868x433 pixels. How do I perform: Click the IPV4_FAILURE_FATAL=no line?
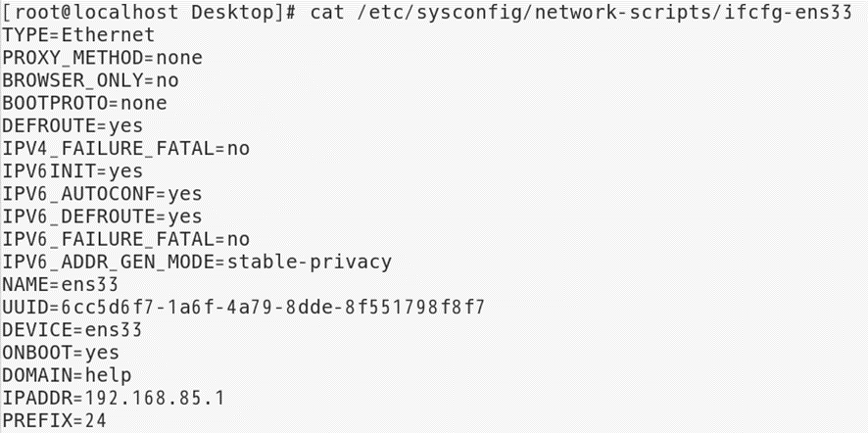(125, 149)
